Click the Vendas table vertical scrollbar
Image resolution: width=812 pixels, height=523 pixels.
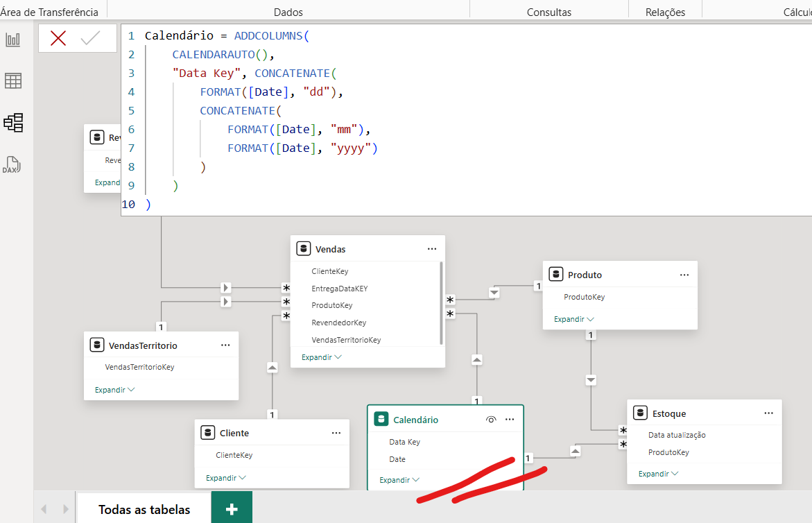441,302
